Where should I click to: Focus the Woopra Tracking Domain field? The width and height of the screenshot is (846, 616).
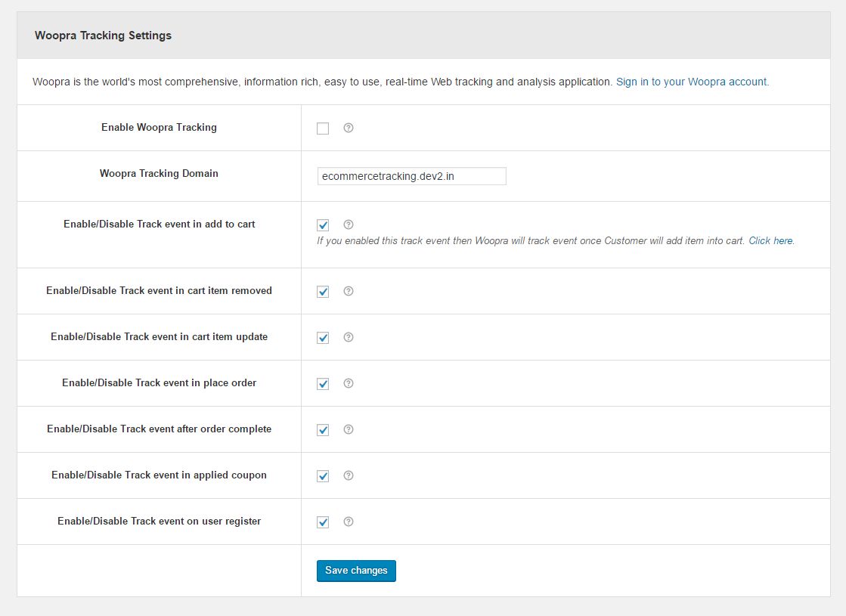coord(411,176)
